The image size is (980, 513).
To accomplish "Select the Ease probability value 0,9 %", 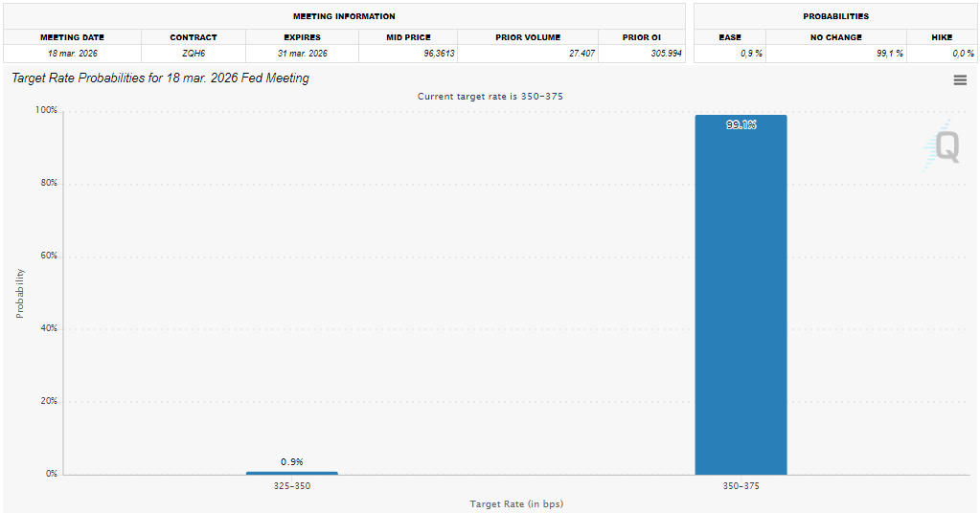I will 750,54.
